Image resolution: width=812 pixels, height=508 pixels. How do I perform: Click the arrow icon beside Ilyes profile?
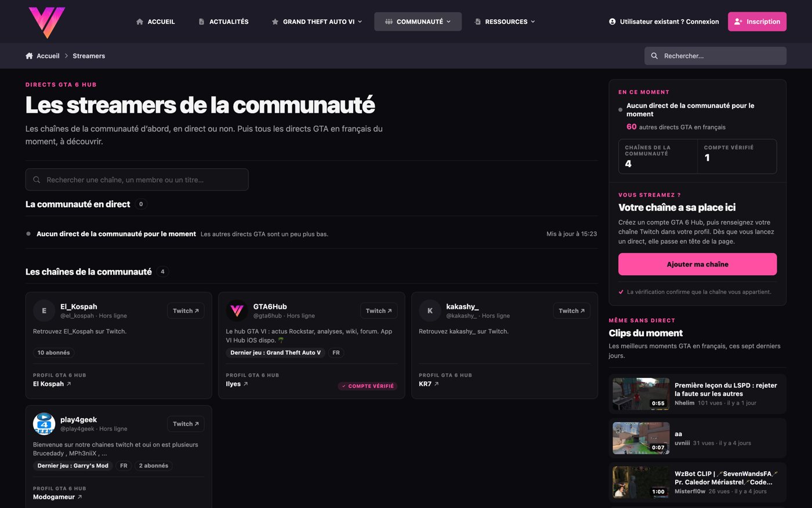[245, 384]
